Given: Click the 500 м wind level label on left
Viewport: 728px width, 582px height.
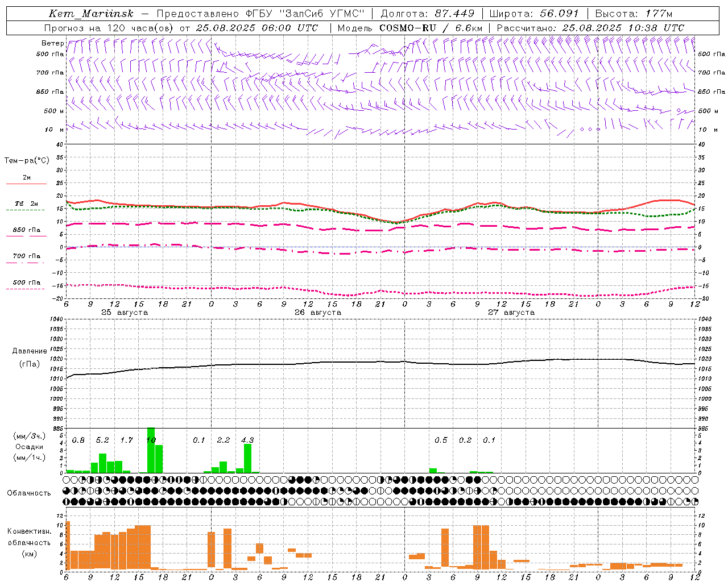Looking at the screenshot, I should click(x=53, y=111).
